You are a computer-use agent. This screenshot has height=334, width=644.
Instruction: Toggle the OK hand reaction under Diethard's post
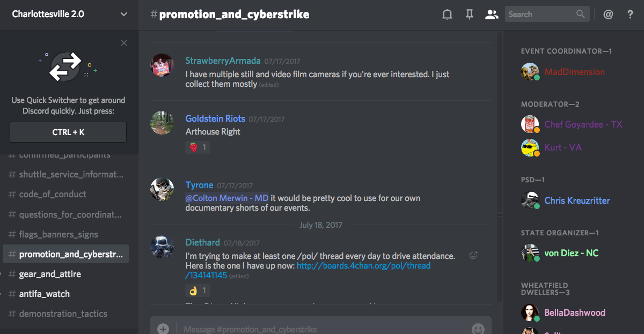pyautogui.click(x=197, y=291)
